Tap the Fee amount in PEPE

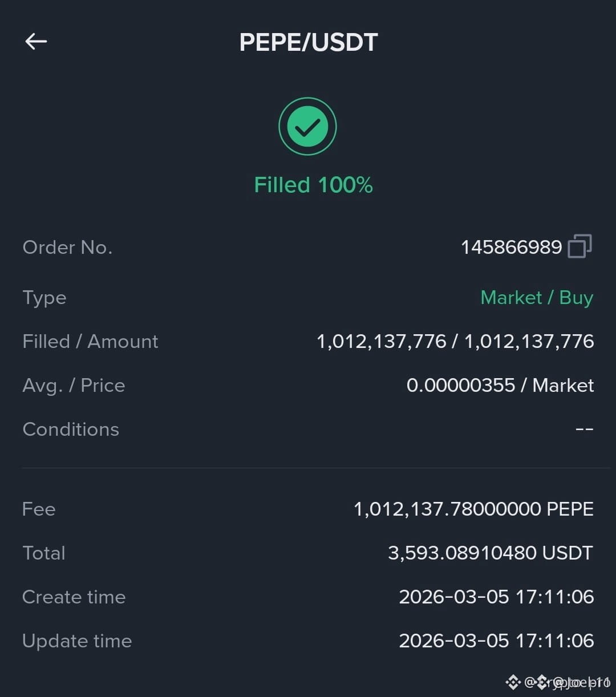(473, 509)
